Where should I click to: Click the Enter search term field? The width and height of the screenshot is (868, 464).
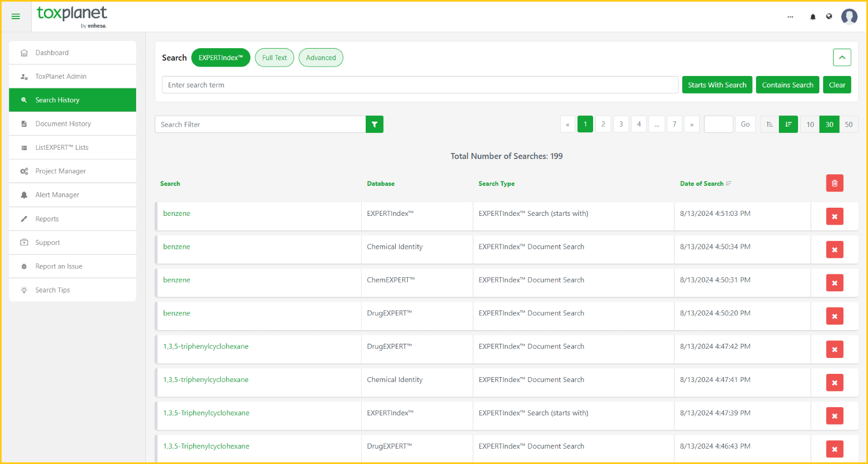(x=420, y=85)
